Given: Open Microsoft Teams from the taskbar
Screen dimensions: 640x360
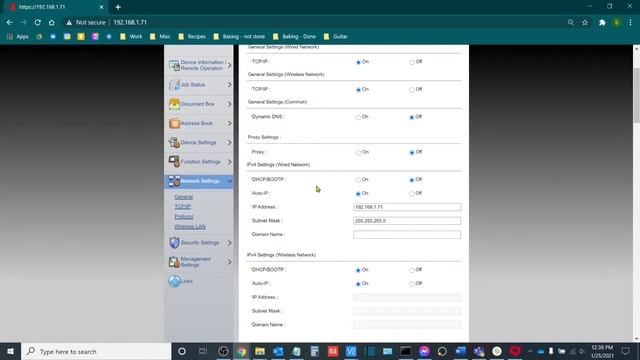Looking at the screenshot, I should pyautogui.click(x=479, y=351).
